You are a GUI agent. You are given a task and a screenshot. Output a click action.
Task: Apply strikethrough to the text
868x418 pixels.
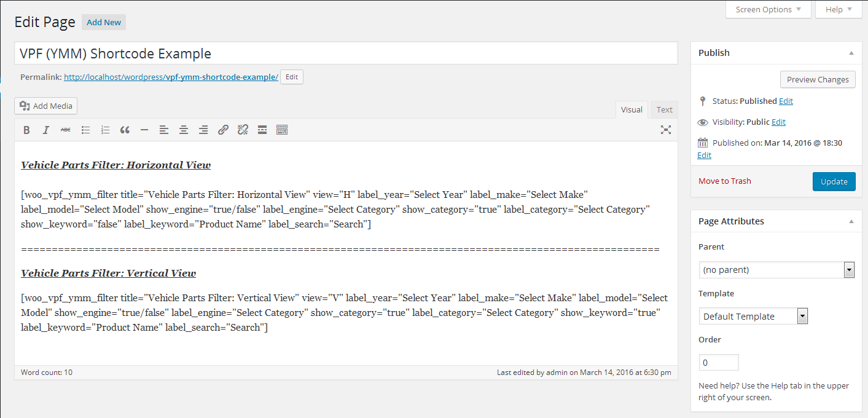(66, 130)
